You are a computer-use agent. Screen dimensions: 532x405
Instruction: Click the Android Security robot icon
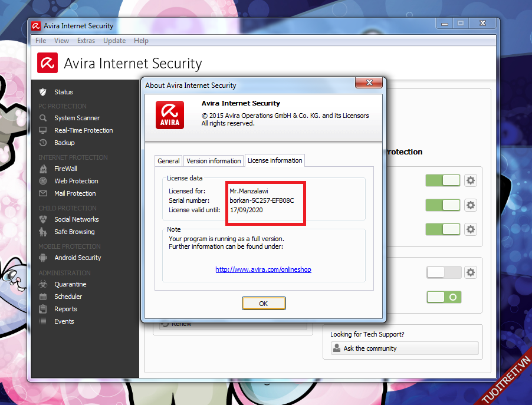42,258
